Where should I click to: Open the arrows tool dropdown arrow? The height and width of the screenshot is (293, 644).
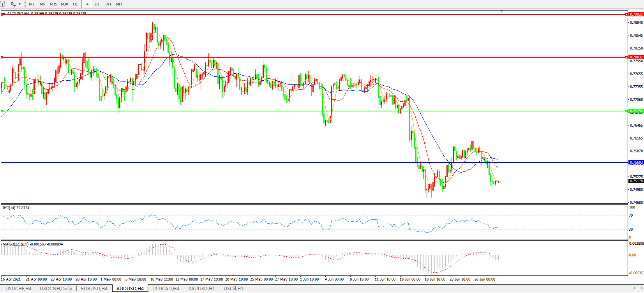click(19, 4)
